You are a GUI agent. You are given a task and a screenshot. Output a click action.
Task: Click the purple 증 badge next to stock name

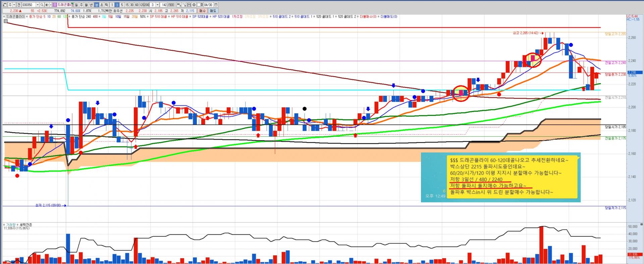55,5
